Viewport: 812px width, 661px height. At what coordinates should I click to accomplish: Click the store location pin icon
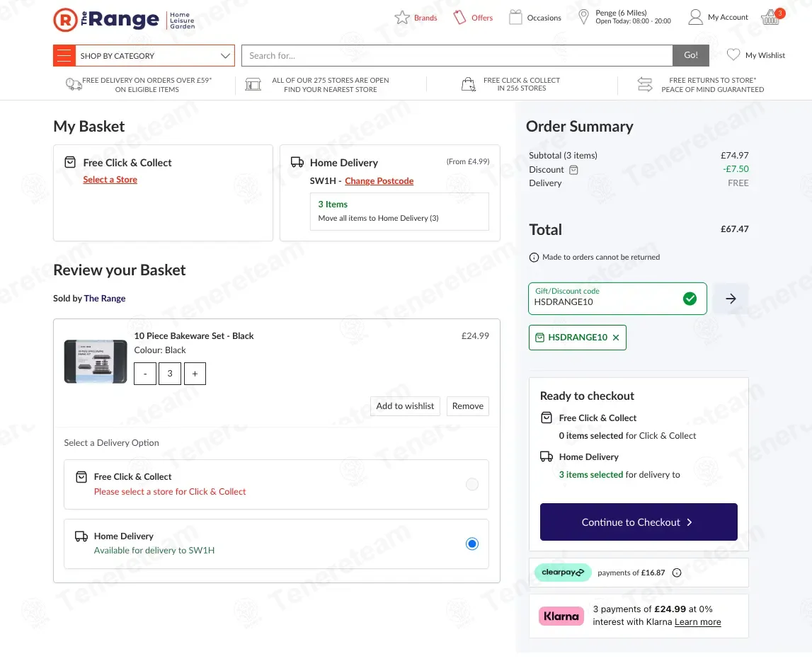(x=583, y=18)
